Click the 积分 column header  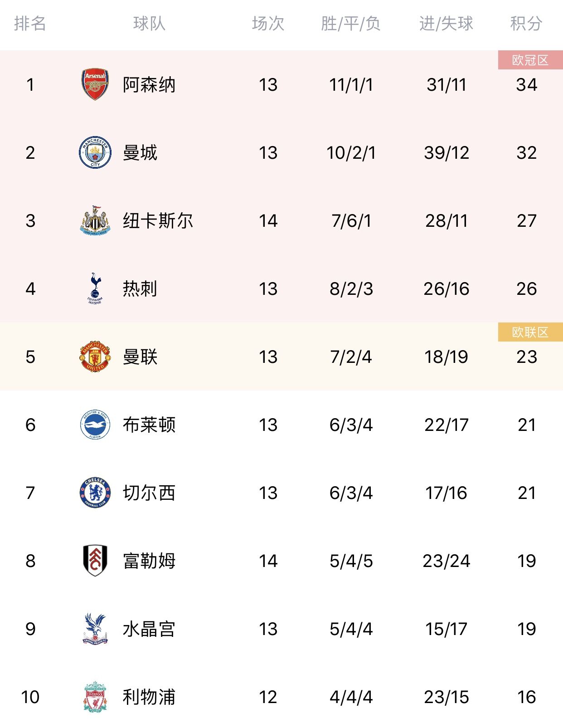(x=526, y=23)
